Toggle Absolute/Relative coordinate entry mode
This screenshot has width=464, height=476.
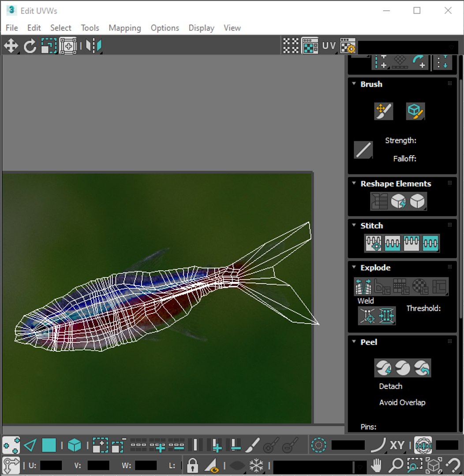11,465
